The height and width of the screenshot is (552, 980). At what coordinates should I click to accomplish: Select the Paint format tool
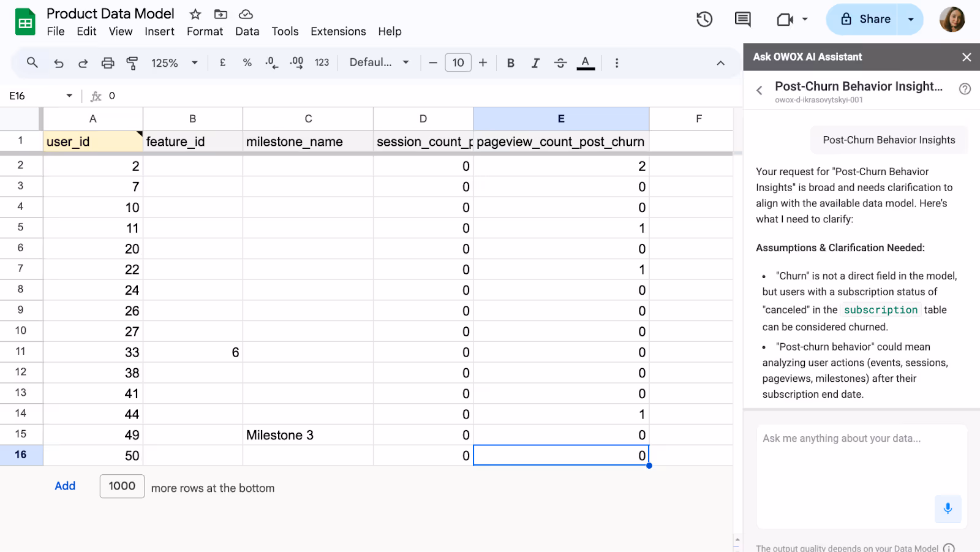point(132,62)
